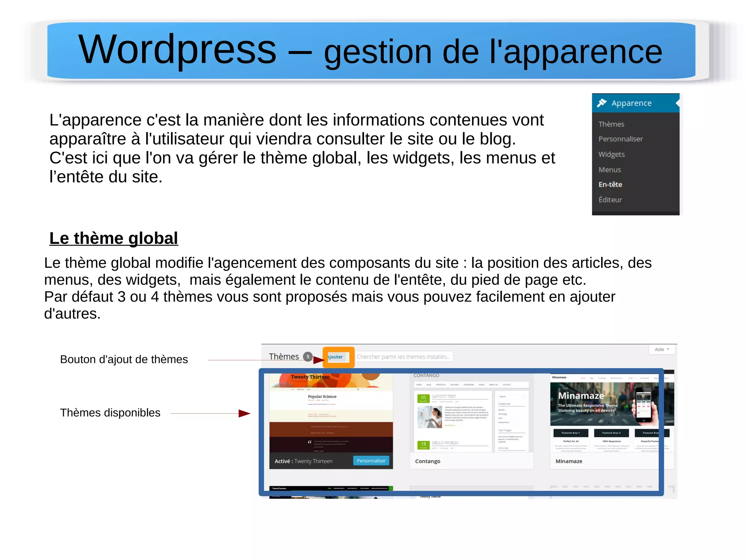Open Éditeur in the Apparence submenu
The image size is (747, 560).
[610, 200]
